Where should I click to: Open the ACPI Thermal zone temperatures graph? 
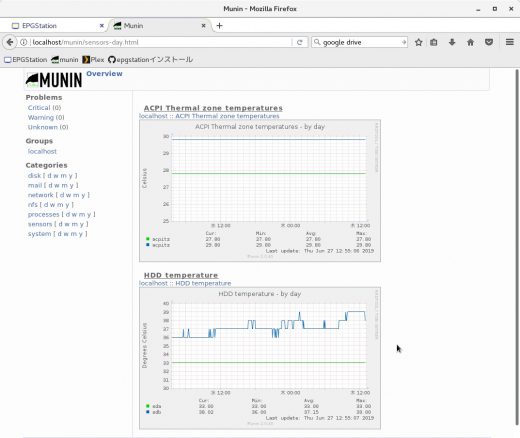[260, 191]
